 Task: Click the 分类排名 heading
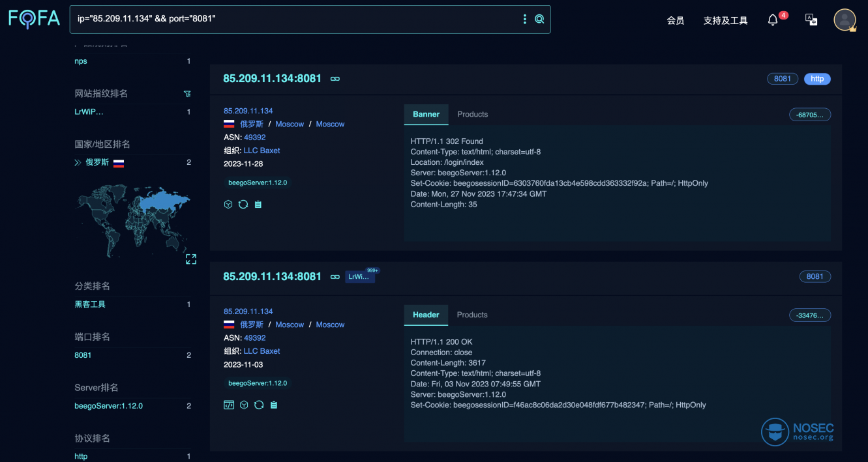point(93,286)
